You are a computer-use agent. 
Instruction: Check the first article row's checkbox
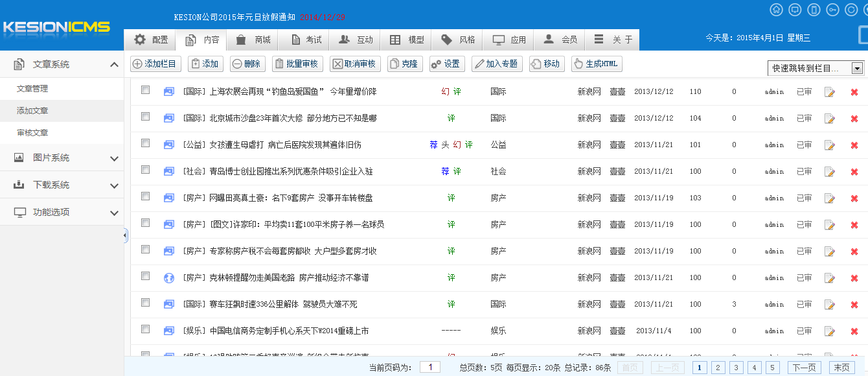[x=145, y=91]
